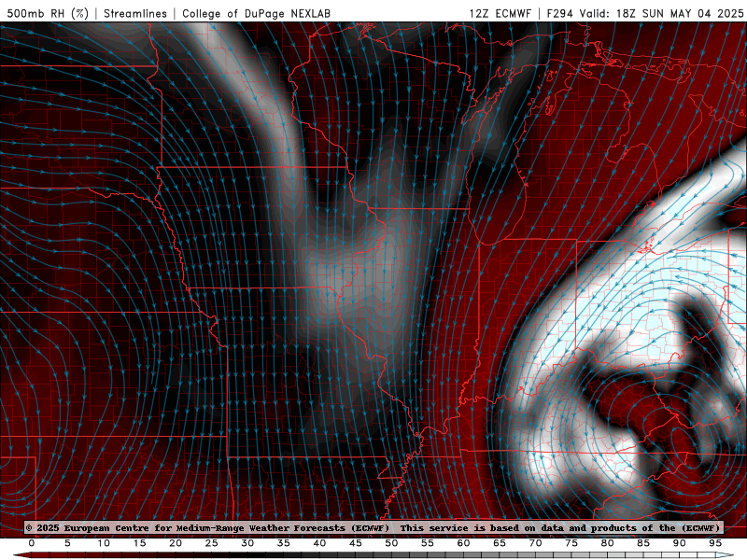Click the "45" value on the RH scale
Image resolution: width=747 pixels, height=560 pixels.
(x=356, y=543)
